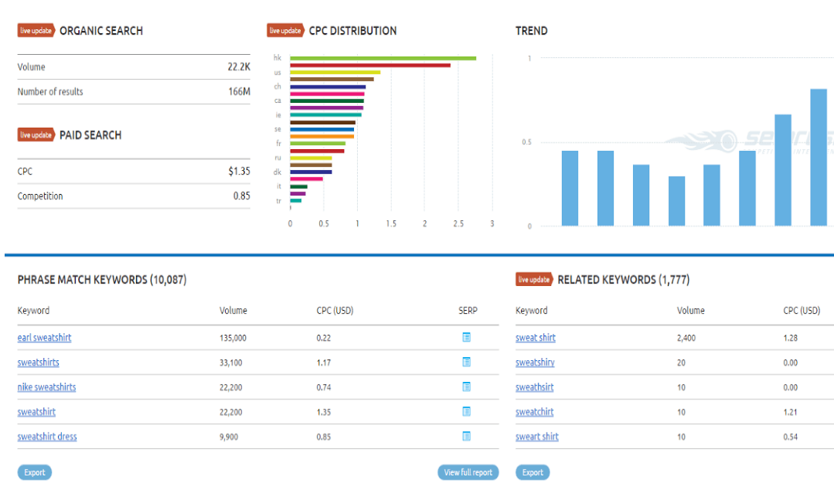Open the sweatshiry related keyword
Image resolution: width=834 pixels, height=504 pixels.
click(x=535, y=363)
